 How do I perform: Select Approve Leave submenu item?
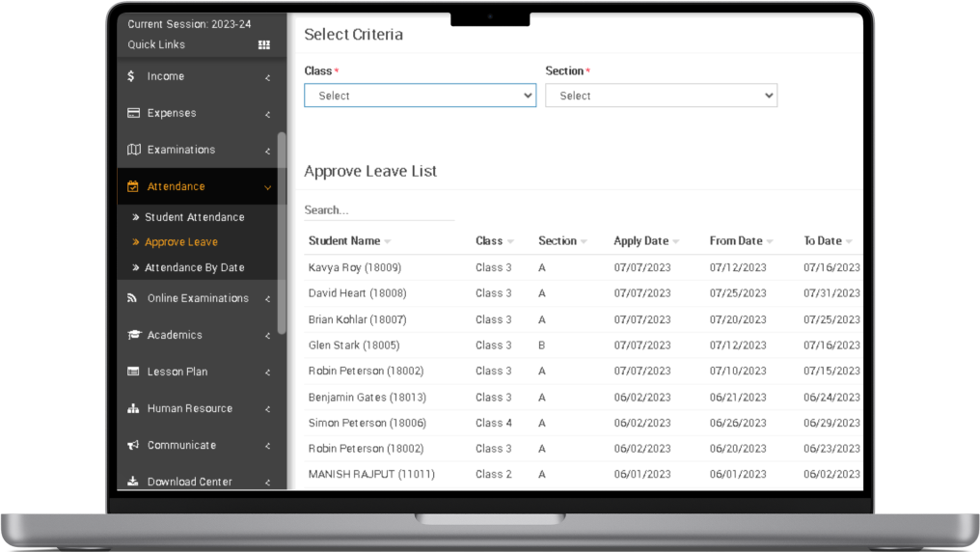[181, 242]
